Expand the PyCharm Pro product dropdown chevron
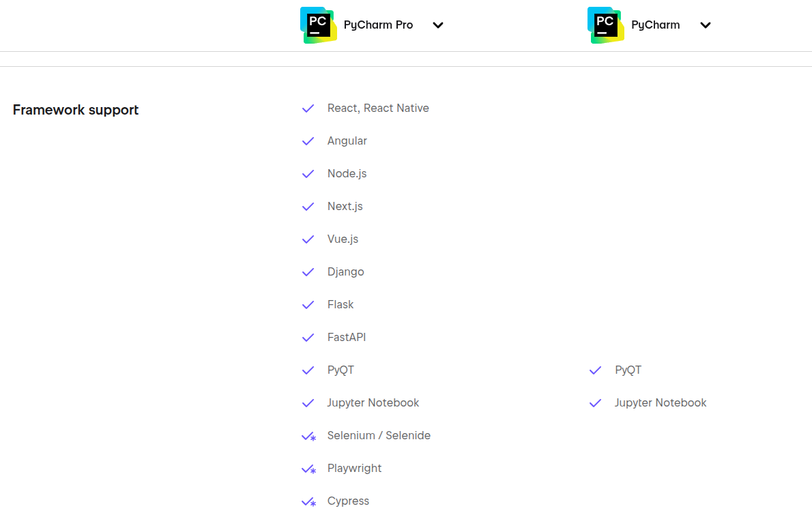The height and width of the screenshot is (517, 812). click(438, 25)
